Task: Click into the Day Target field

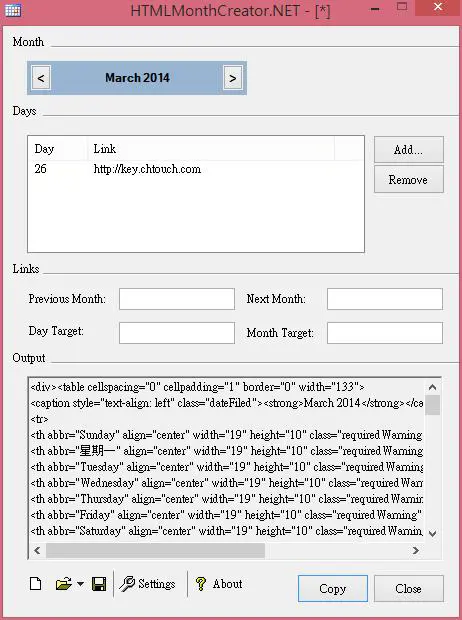Action: tap(177, 333)
